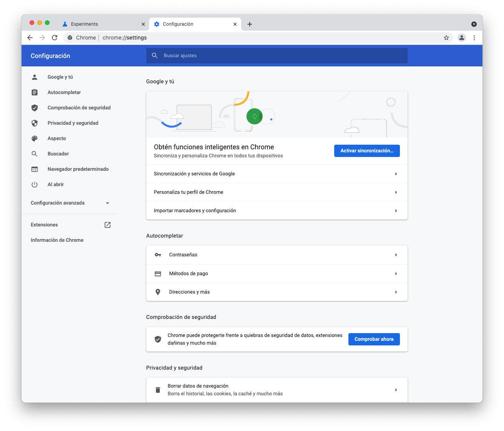Bookmark this page with the star icon
This screenshot has width=504, height=431.
coord(446,38)
